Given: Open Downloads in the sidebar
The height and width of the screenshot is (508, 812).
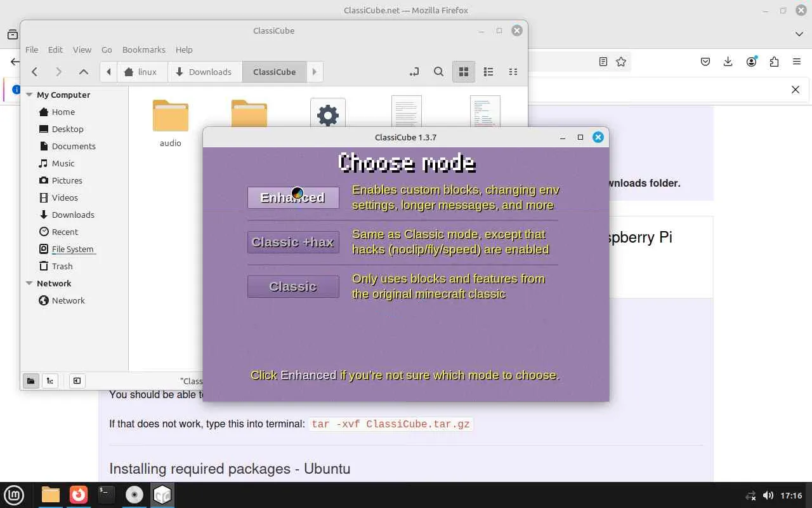Looking at the screenshot, I should [x=74, y=215].
